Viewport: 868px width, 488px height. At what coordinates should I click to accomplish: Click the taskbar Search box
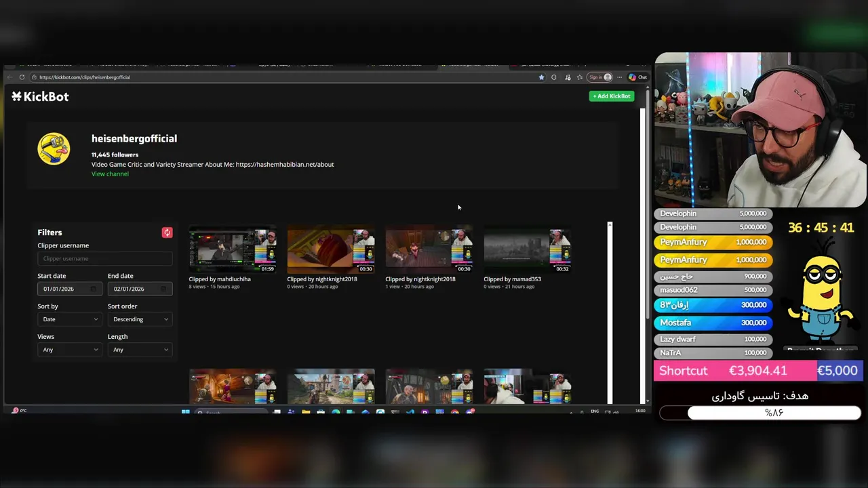[x=231, y=411]
